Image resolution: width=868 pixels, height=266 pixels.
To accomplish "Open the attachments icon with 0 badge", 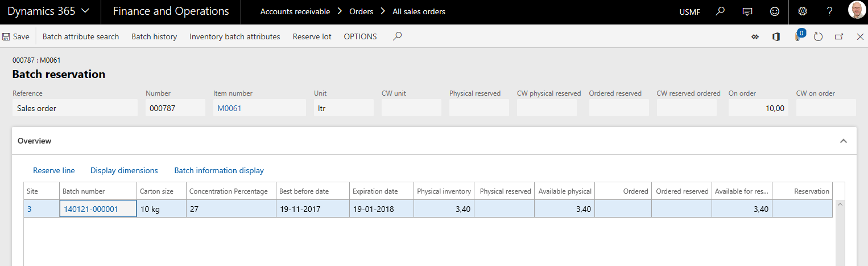I will [x=799, y=36].
